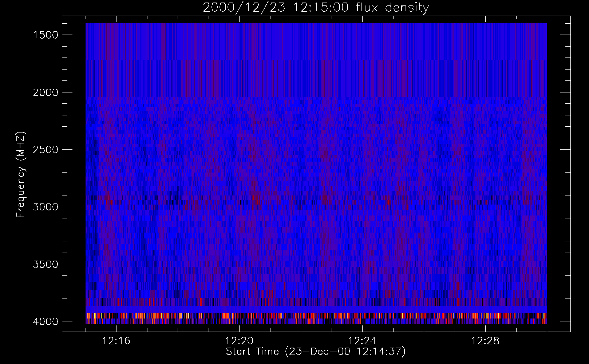Viewport: 589px width, 364px height.
Task: Click the 'Frequency (MHZ)' axis label
Action: tap(21, 174)
